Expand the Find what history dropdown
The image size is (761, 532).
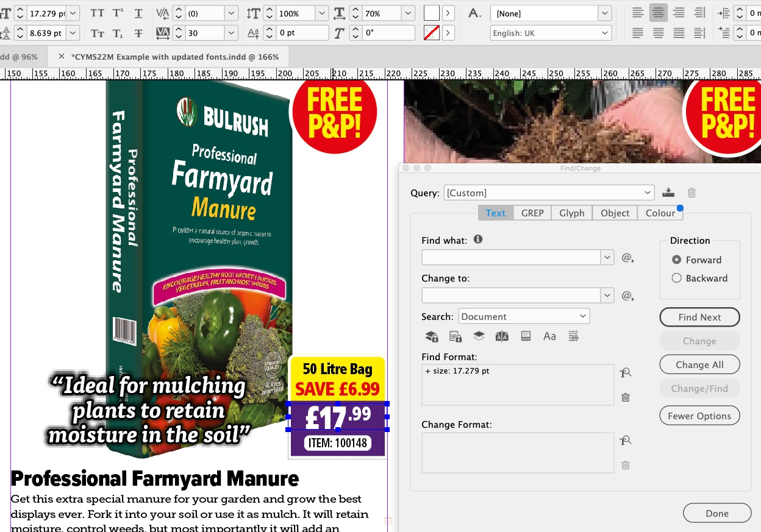coord(607,258)
